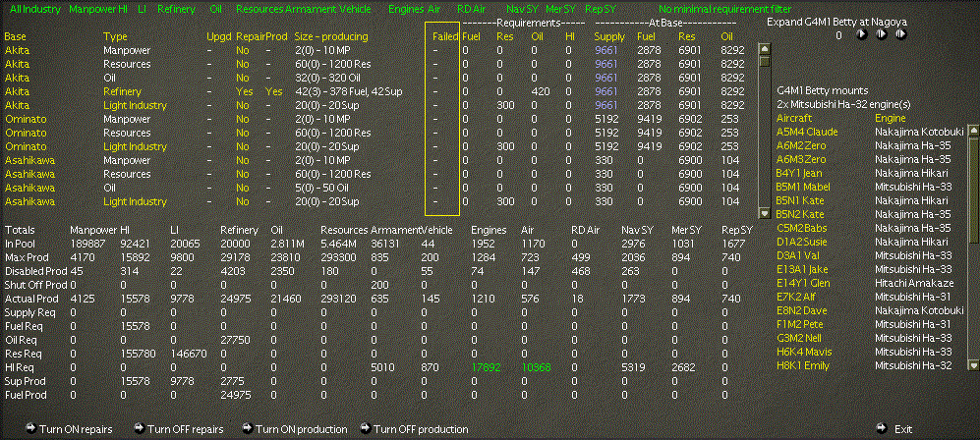Viewport: 980px width, 440px height.
Task: Click green HI Req value 10368
Action: 537,367
